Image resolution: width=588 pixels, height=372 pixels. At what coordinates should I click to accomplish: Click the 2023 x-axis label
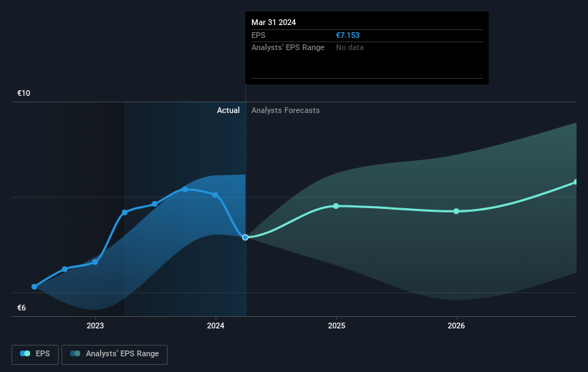(x=95, y=325)
